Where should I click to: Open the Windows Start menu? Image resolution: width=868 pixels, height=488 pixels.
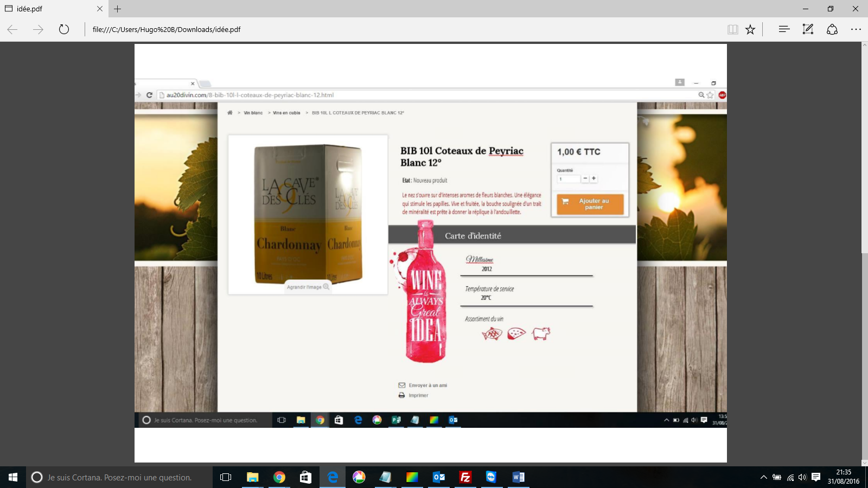click(x=13, y=477)
